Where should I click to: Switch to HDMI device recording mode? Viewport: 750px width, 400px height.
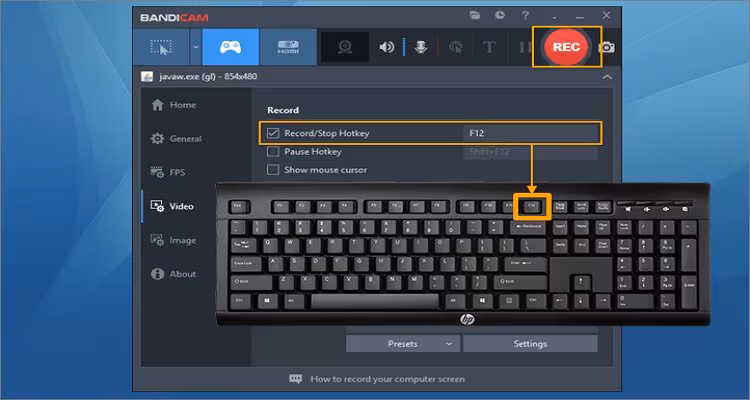pos(288,47)
